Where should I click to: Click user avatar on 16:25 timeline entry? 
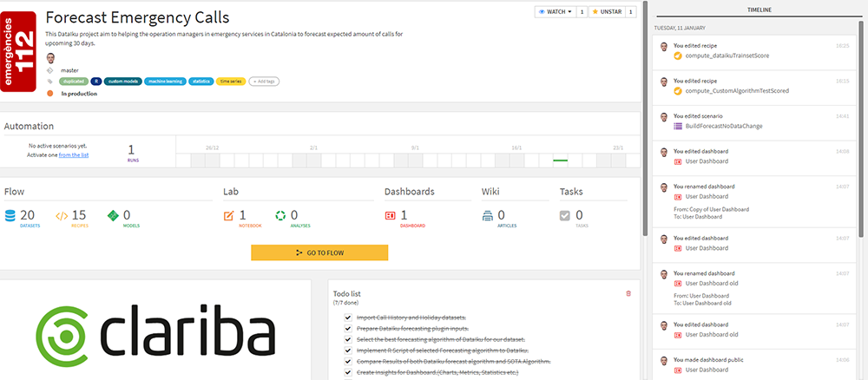click(x=664, y=48)
